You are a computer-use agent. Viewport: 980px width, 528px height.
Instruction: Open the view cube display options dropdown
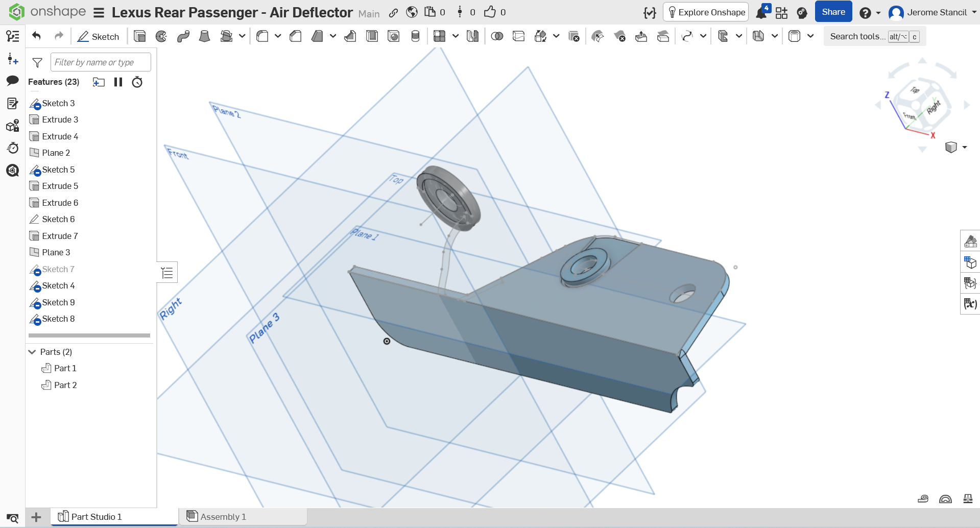964,148
